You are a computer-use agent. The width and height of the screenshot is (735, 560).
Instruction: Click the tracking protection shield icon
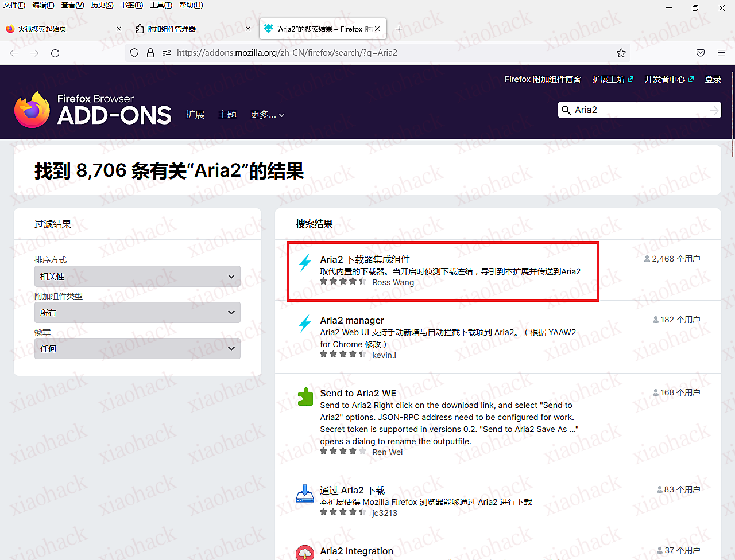[x=134, y=53]
